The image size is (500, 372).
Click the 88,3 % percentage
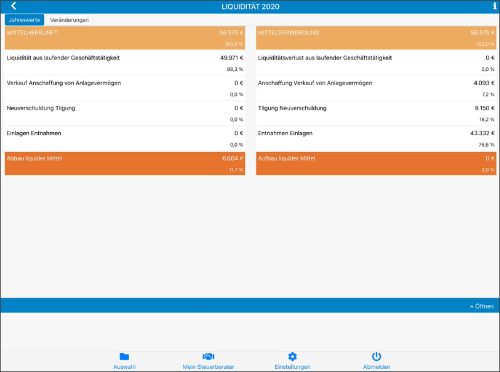pos(235,69)
